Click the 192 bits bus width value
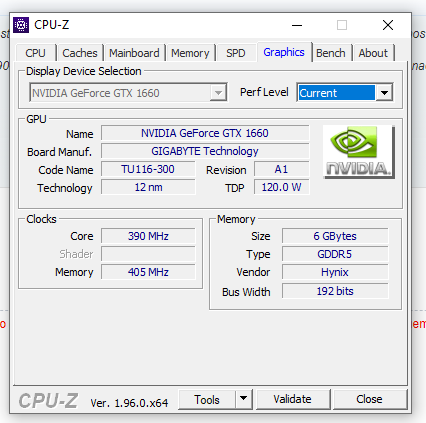 (x=335, y=291)
